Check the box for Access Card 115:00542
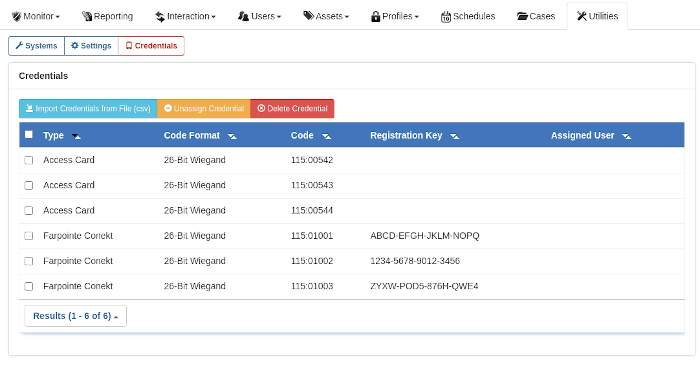700x365 pixels. tap(29, 160)
